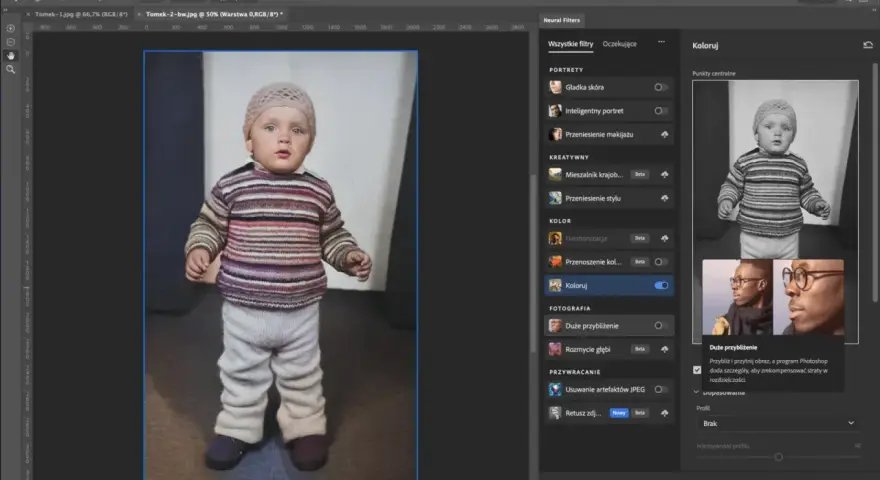Select the magnifier Zoom tool
The width and height of the screenshot is (880, 480).
[10, 70]
